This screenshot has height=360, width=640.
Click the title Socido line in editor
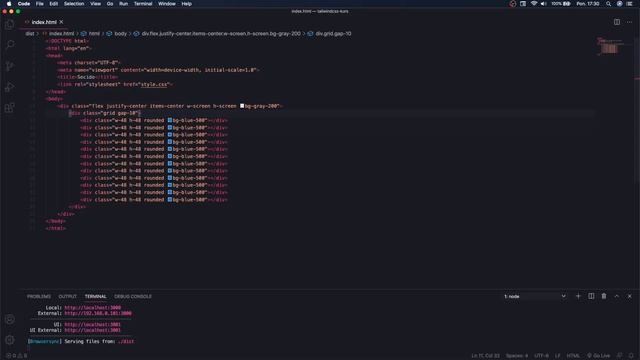click(88, 77)
